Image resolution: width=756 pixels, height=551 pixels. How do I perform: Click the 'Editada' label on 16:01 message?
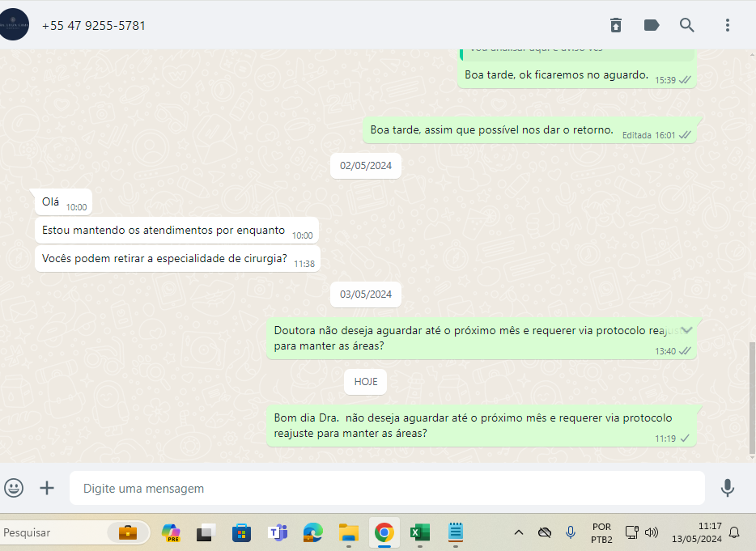click(x=636, y=135)
